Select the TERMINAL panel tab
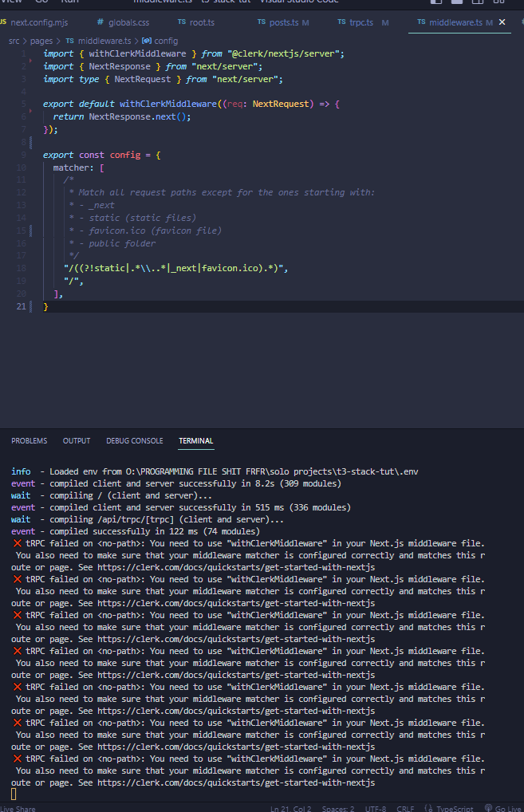 pyautogui.click(x=195, y=440)
